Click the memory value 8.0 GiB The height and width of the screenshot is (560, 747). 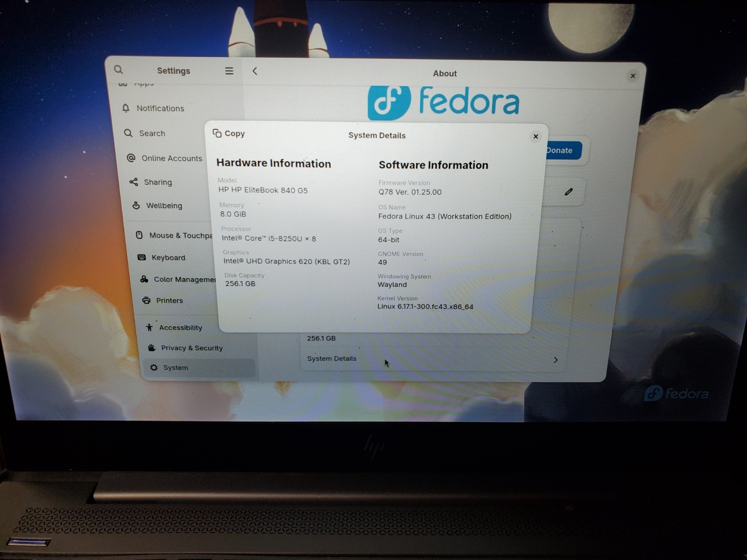(x=233, y=214)
